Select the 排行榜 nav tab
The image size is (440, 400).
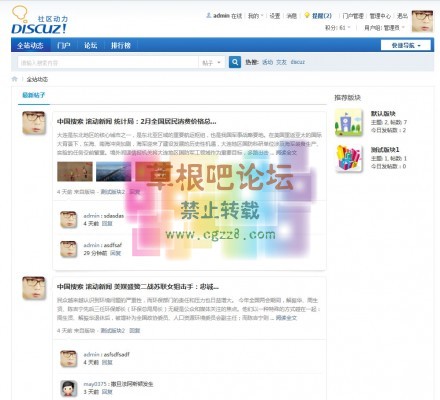pyautogui.click(x=121, y=45)
